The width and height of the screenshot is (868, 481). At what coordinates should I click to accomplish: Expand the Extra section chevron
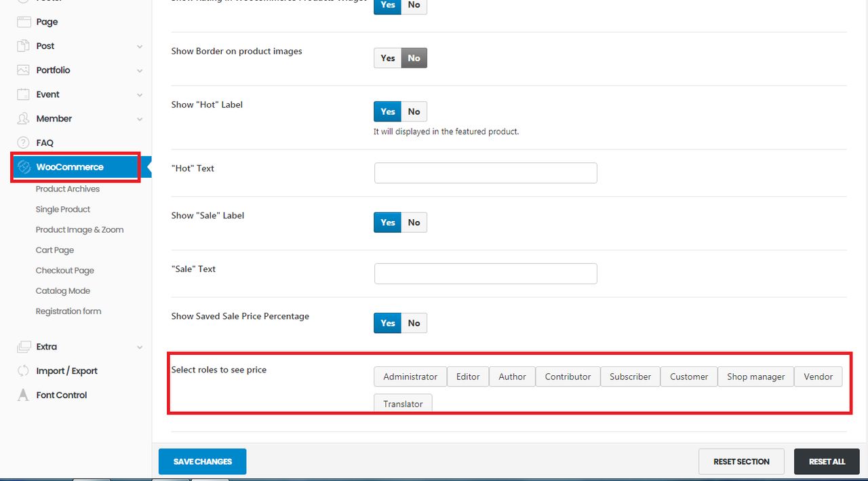pos(140,347)
